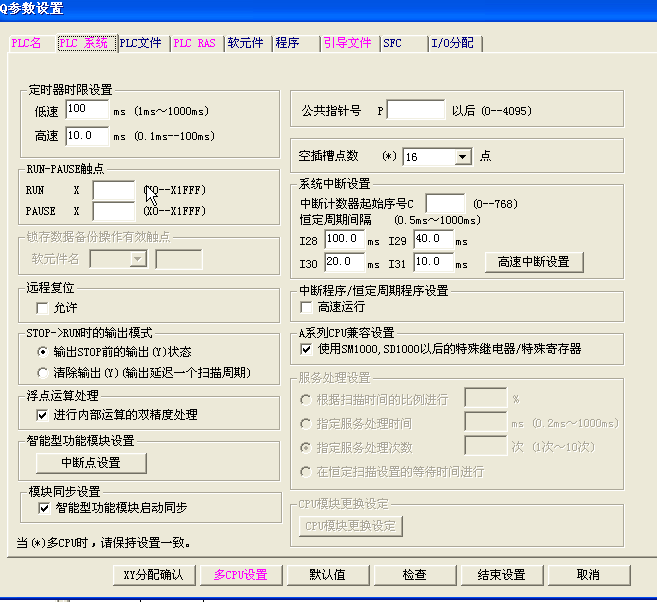Click the 中断点设置 button

click(91, 462)
